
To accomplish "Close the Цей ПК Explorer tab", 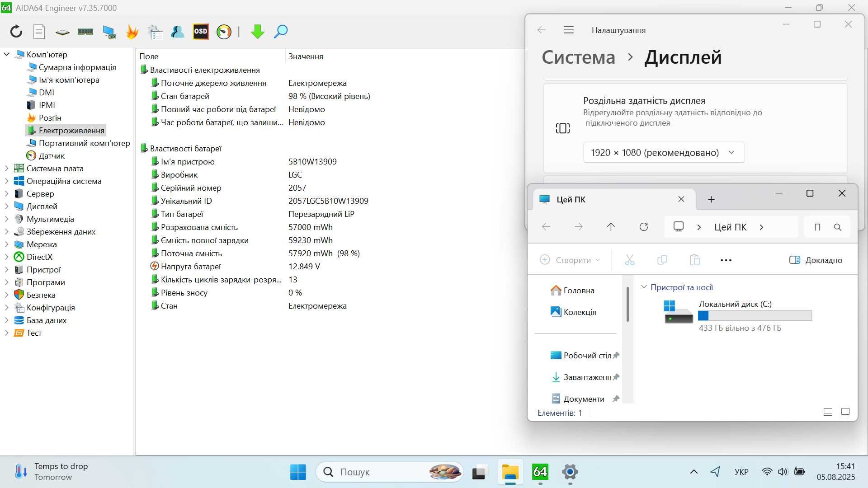I will click(681, 199).
